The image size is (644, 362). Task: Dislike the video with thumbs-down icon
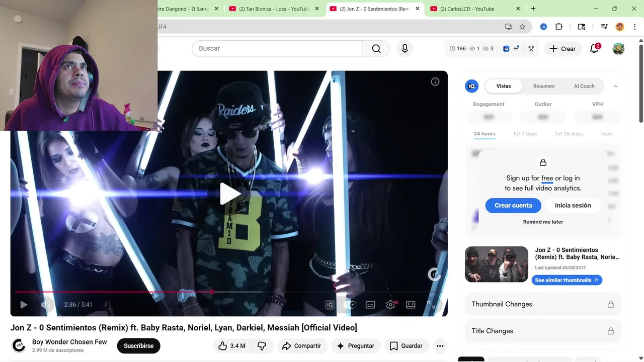(x=262, y=346)
